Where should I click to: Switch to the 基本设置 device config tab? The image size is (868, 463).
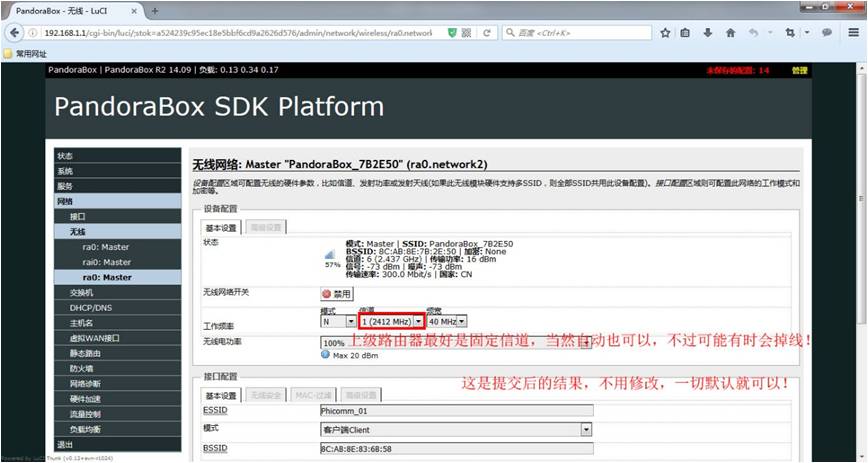click(221, 228)
